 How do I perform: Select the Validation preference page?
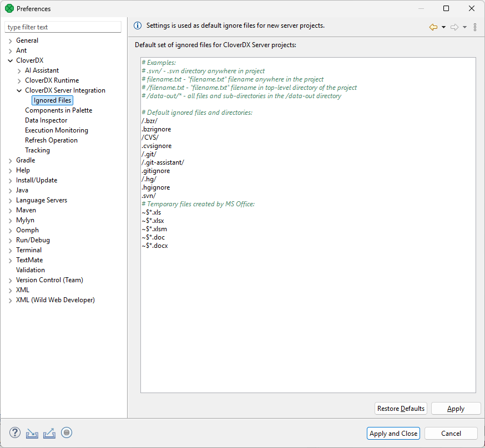point(31,270)
